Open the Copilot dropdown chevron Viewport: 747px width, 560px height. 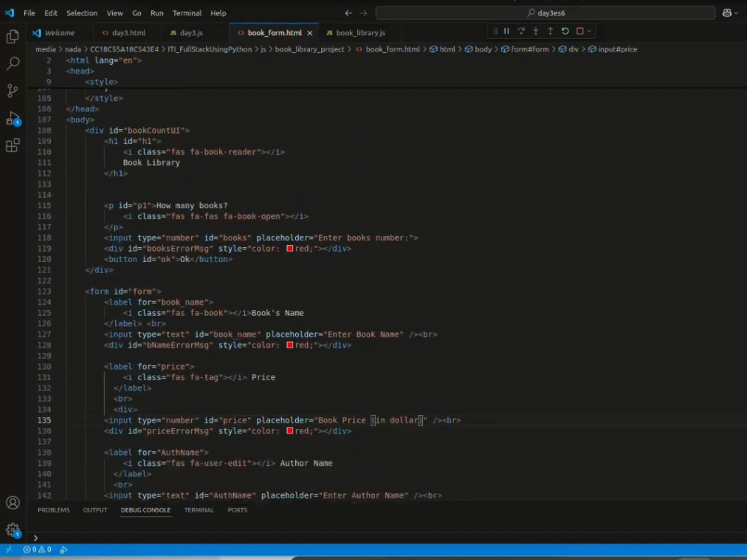pyautogui.click(x=737, y=13)
